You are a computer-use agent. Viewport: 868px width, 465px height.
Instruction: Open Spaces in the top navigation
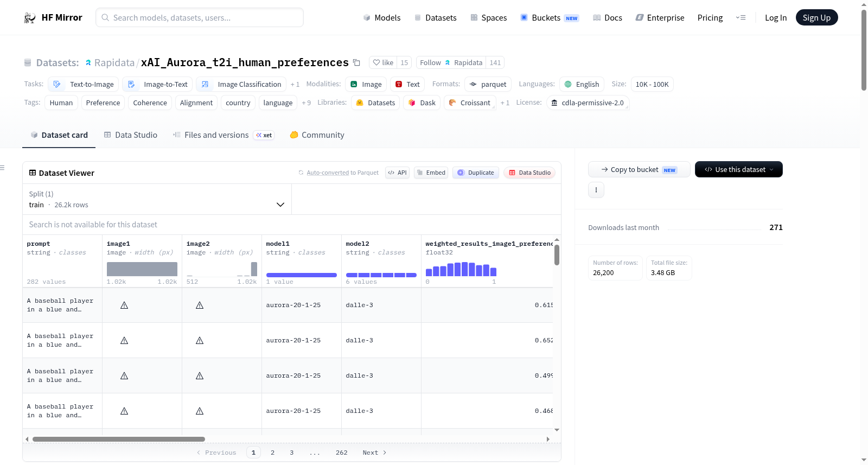488,18
